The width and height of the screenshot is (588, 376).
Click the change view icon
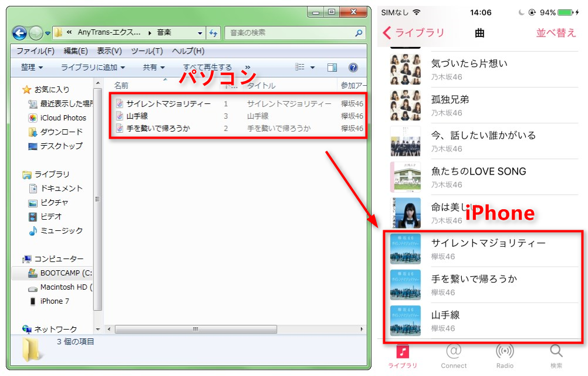(x=300, y=67)
